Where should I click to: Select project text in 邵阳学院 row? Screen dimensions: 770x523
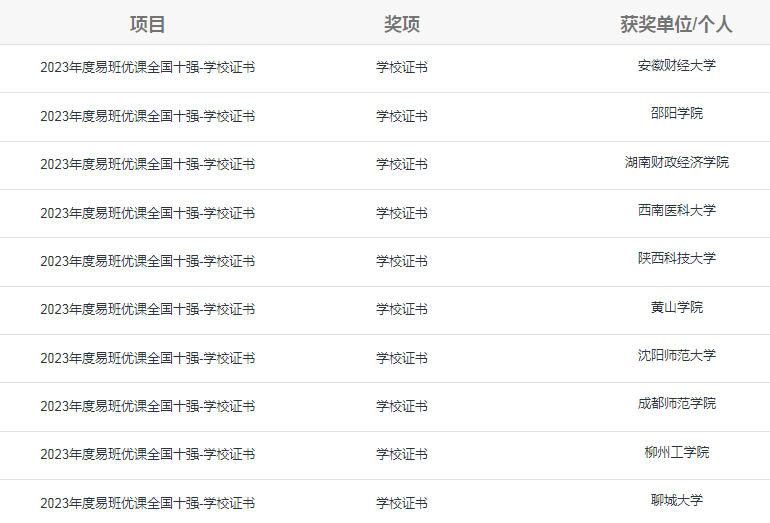(147, 116)
